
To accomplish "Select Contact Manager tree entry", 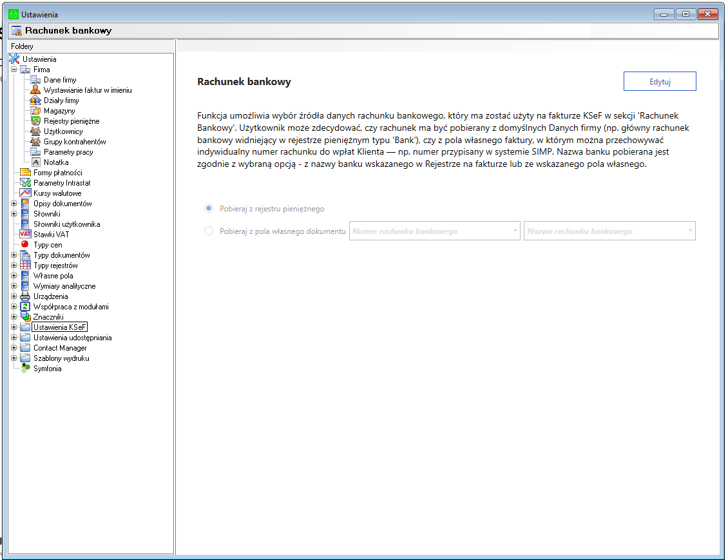I will pos(60,348).
